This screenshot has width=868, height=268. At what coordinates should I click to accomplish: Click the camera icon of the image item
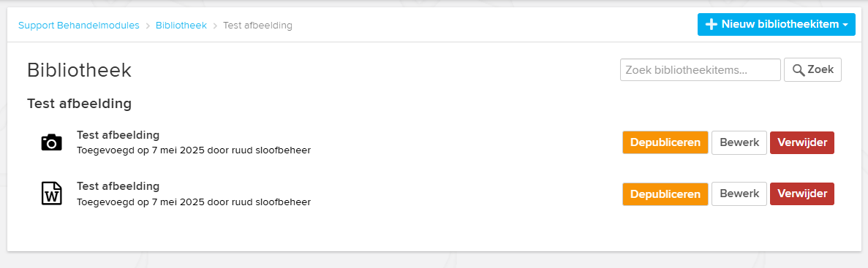point(52,142)
